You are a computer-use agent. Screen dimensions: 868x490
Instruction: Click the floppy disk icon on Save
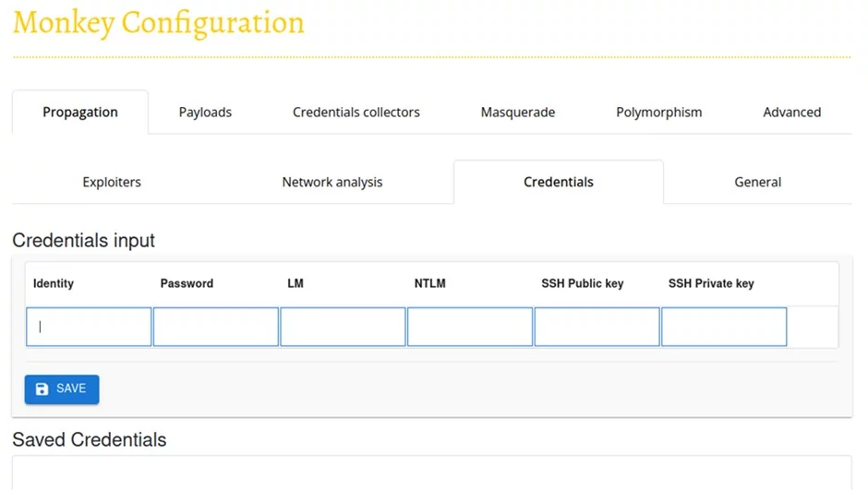pyautogui.click(x=42, y=389)
